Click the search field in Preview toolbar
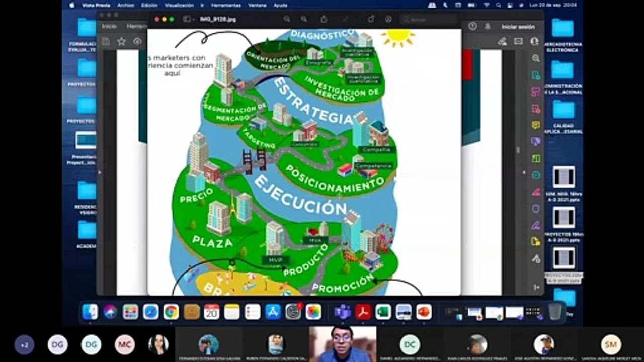The image size is (644, 362). point(428,19)
